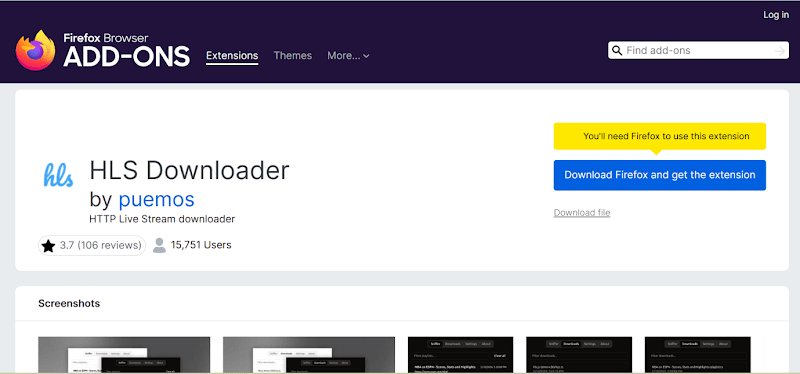
Task: Click the 15,751 Users text
Action: coord(201,245)
